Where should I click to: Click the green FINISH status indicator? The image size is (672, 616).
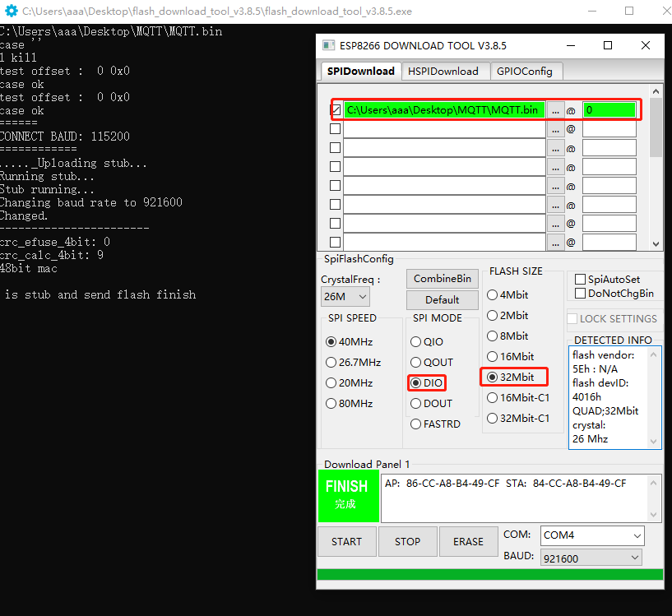click(x=349, y=496)
